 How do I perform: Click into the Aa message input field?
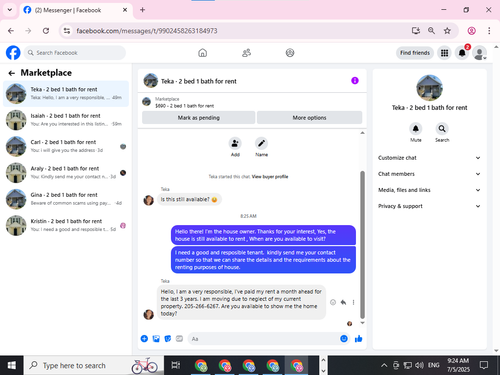(x=263, y=339)
